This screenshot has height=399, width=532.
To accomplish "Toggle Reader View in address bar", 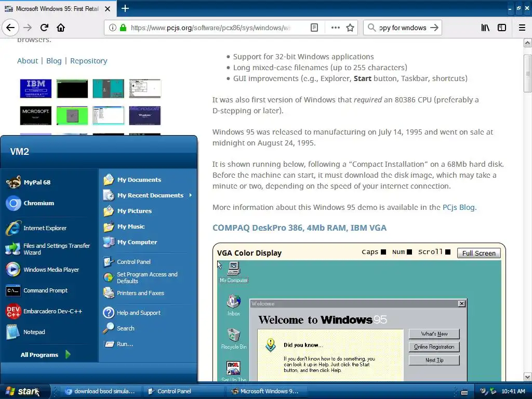I will click(314, 28).
